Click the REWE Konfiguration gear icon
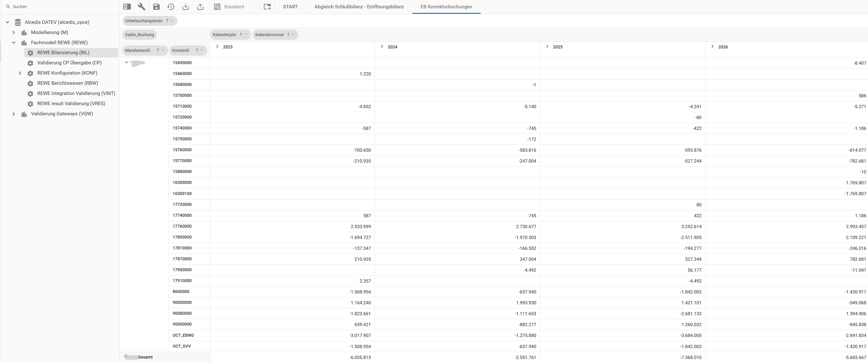Screen dimensions: 868x362 (30, 73)
